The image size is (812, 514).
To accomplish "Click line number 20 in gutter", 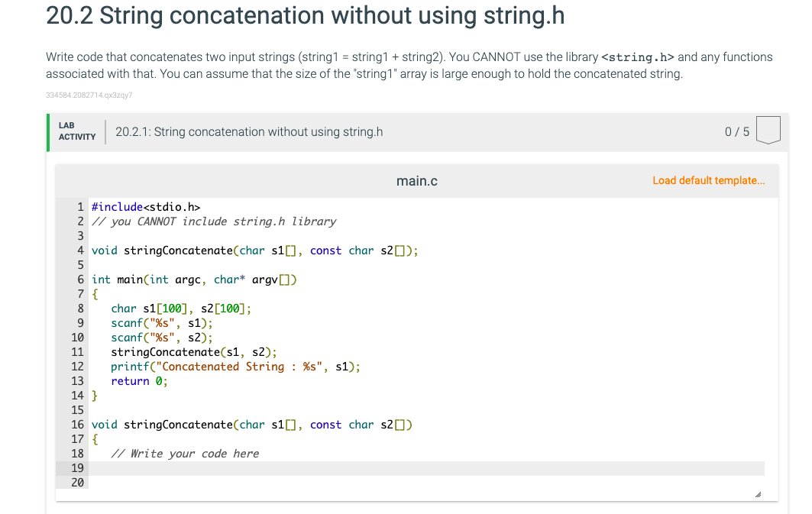I will point(78,483).
